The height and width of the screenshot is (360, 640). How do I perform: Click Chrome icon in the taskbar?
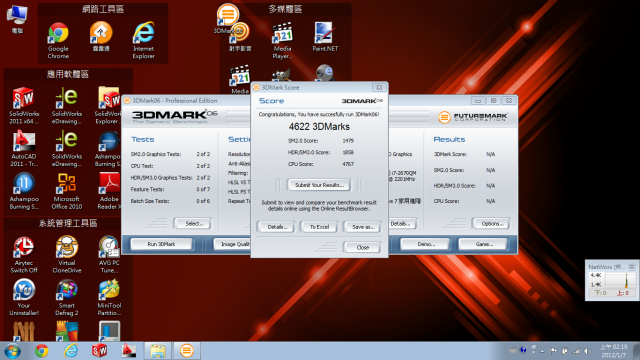[41, 351]
